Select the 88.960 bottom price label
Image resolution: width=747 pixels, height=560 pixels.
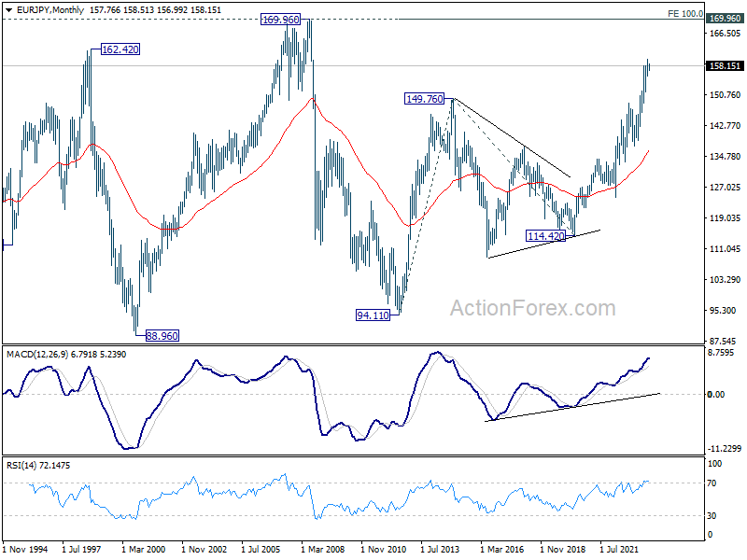pyautogui.click(x=162, y=336)
